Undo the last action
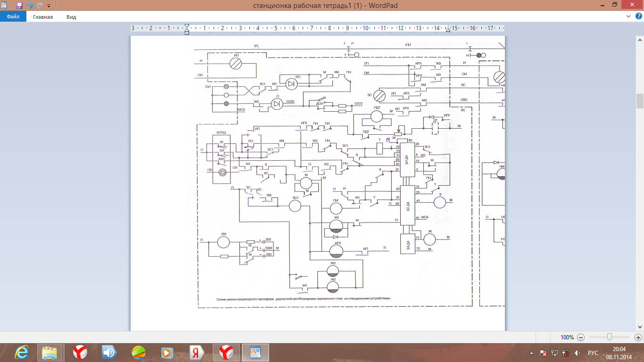 [x=30, y=6]
